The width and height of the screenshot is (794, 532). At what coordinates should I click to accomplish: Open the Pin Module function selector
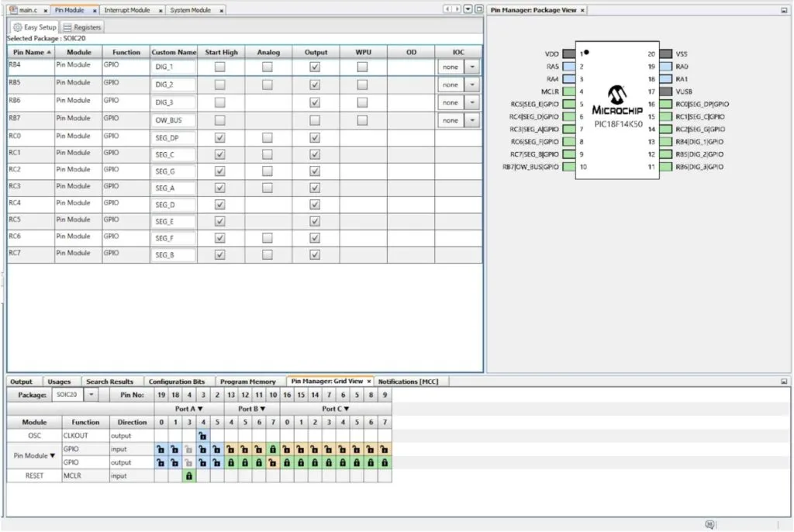(x=35, y=454)
